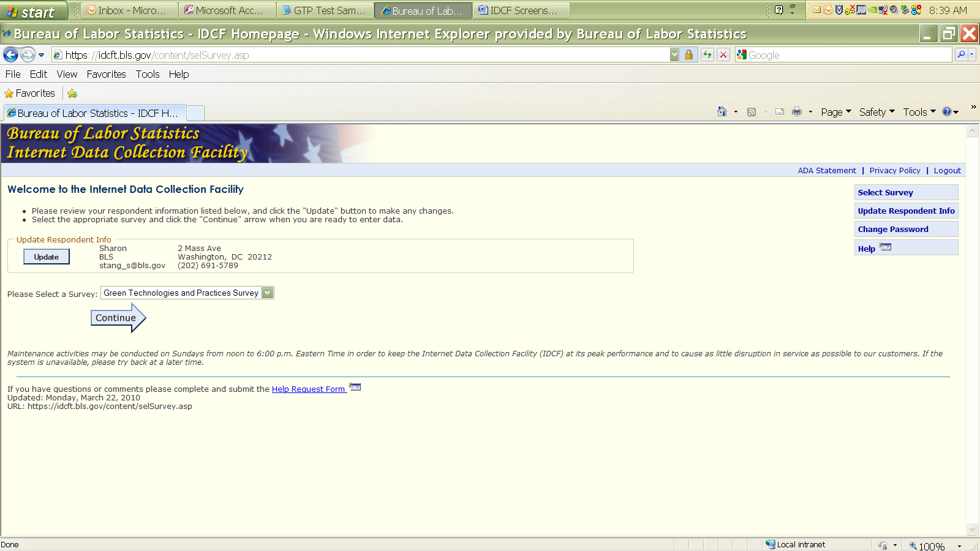Expand the Page menu dropdown
The image size is (980, 551).
click(x=835, y=112)
